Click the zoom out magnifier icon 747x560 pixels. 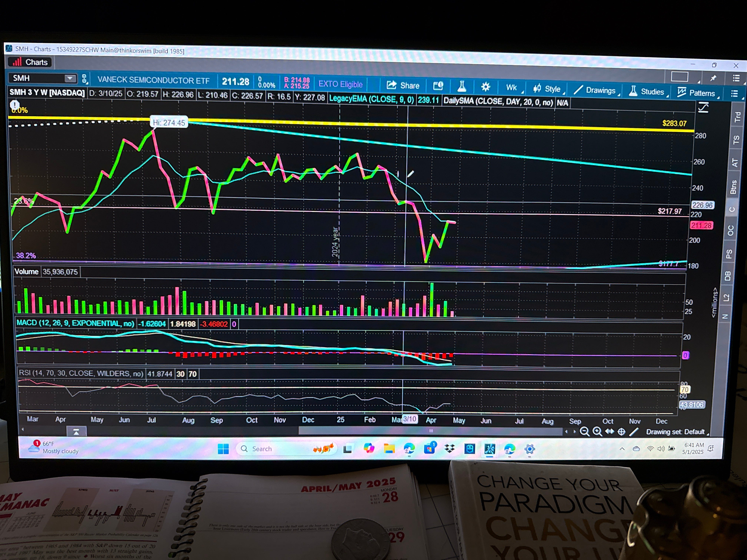pos(585,431)
